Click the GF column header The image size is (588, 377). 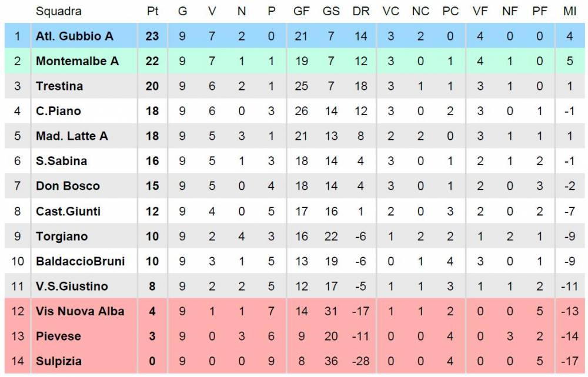coord(301,11)
